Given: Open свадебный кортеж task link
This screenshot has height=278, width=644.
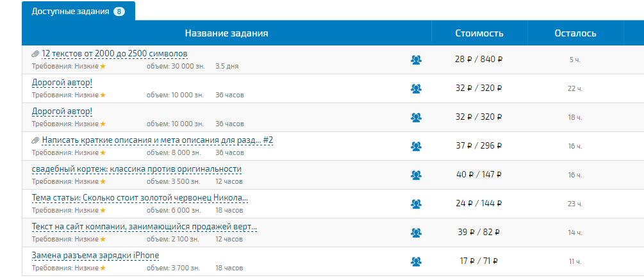Looking at the screenshot, I should [136, 169].
